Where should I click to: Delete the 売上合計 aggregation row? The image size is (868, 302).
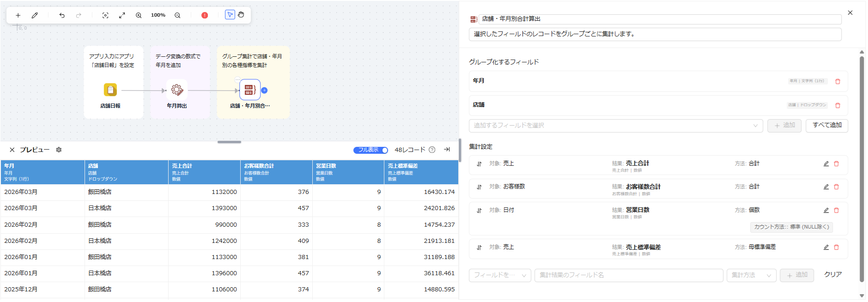[x=836, y=163]
